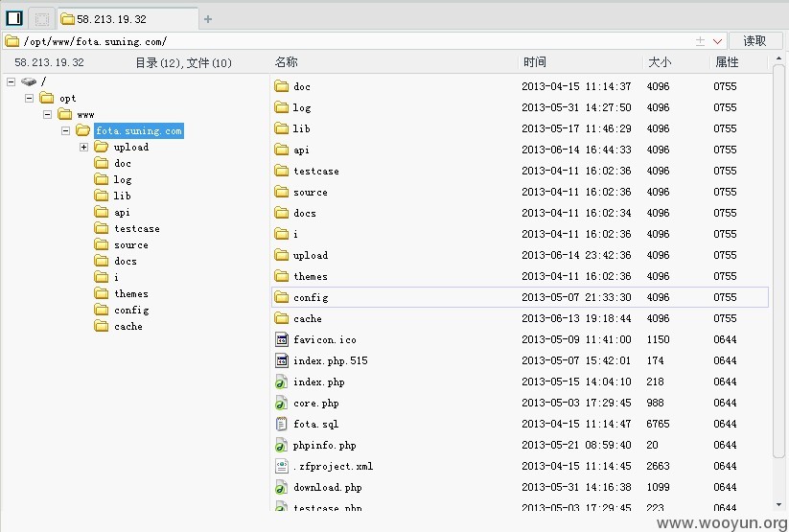The width and height of the screenshot is (789, 532).
Task: Click the doc folder icon in the file list
Action: pyautogui.click(x=281, y=86)
